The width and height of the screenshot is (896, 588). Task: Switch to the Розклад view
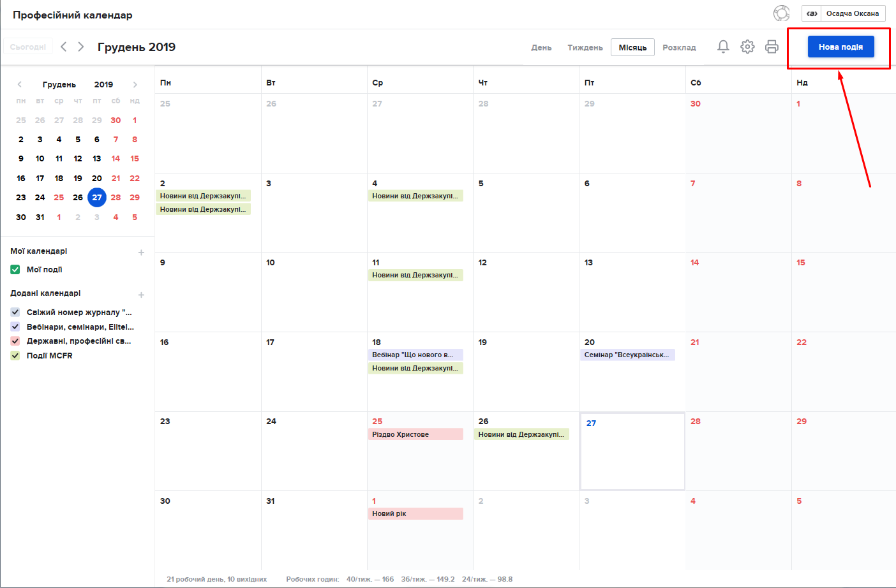tap(679, 48)
